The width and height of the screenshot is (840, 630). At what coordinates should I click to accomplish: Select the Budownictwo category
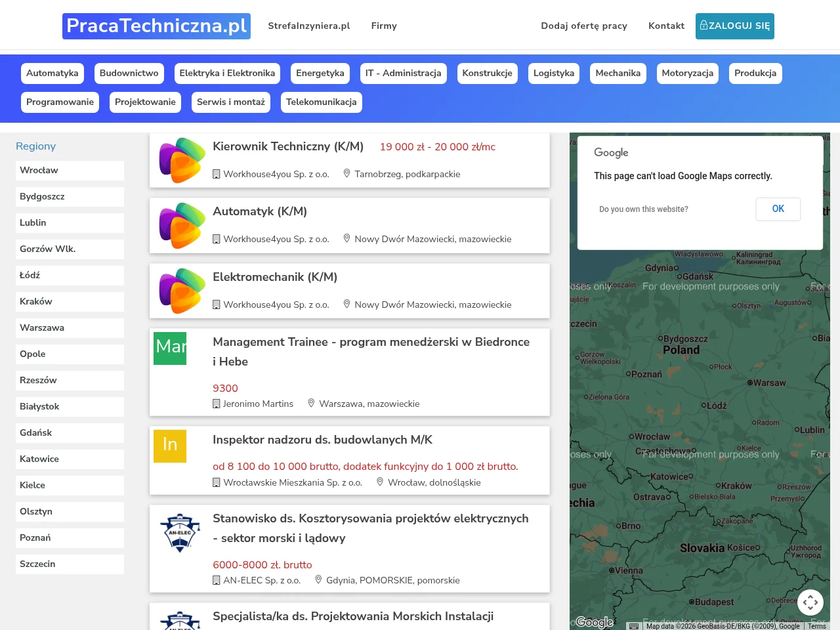tap(129, 73)
